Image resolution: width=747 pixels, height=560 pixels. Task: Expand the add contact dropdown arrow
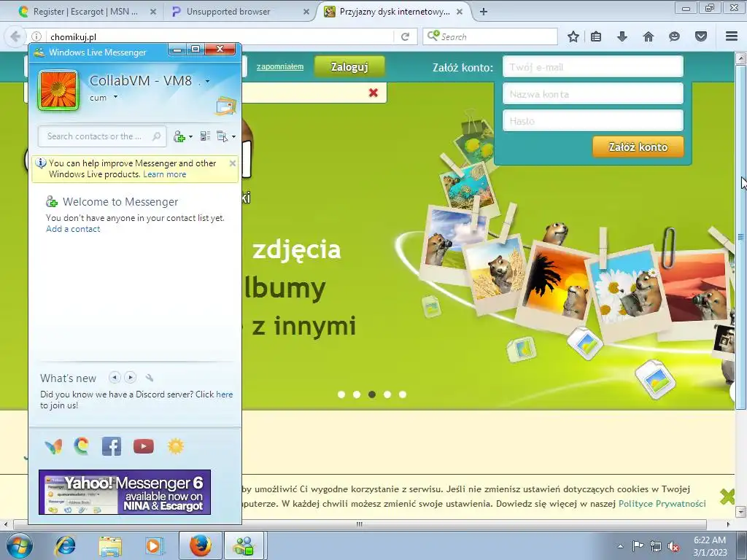[190, 136]
